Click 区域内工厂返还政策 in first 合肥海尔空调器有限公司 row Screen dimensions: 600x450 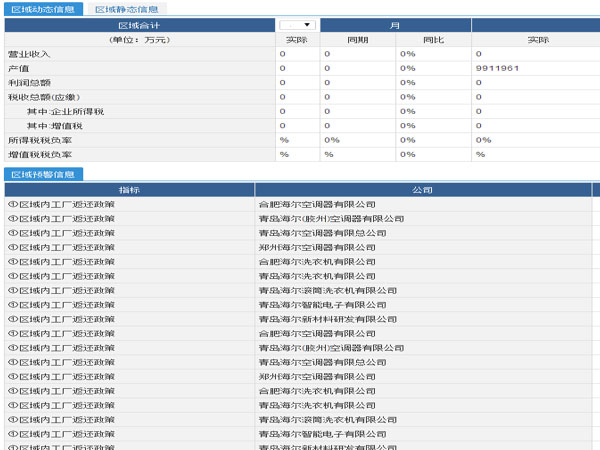[x=67, y=205]
